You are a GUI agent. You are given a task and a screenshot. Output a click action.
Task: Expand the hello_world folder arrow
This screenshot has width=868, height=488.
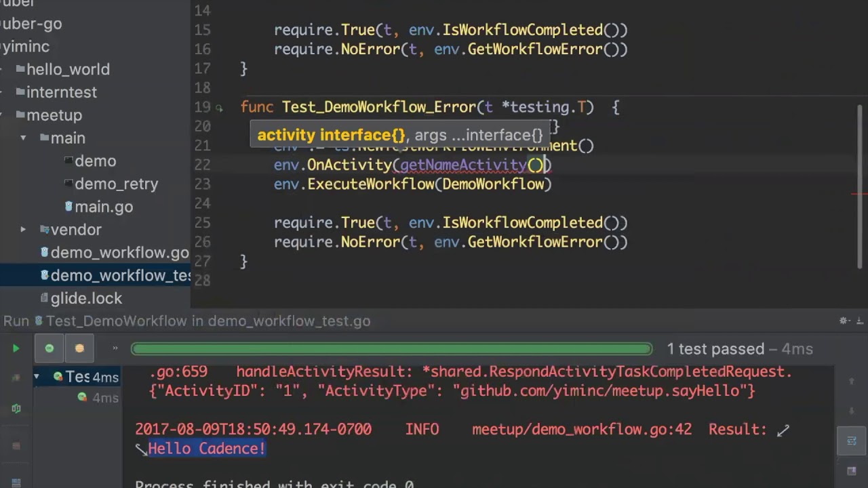[2, 69]
